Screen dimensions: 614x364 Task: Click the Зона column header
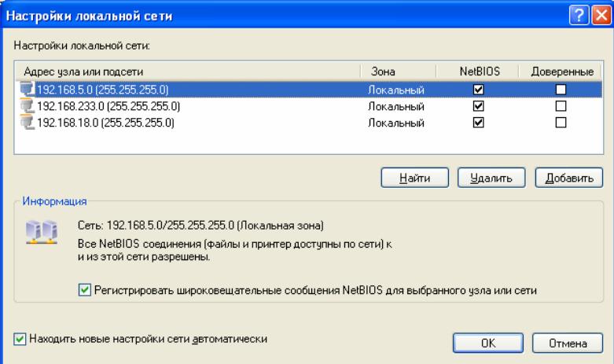click(x=399, y=72)
